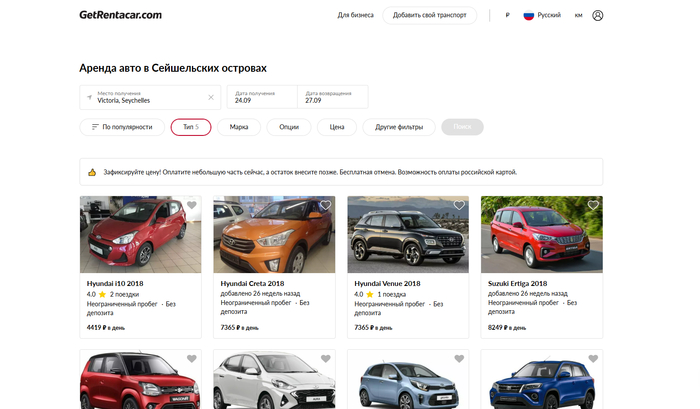Screen dimensions: 700x409
Task: Favorite the Hyundai Creta 2018 with heart
Action: tap(325, 206)
